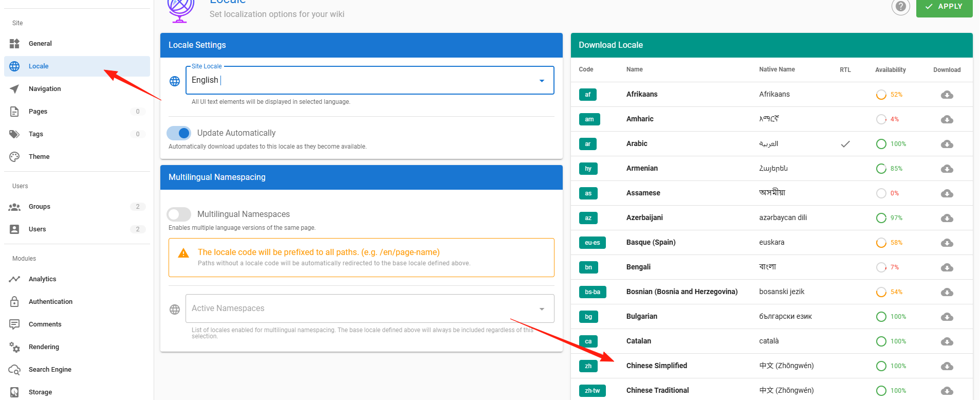Screen dimensions: 980x400
Task: Click the Bulgarian language name
Action: (642, 316)
